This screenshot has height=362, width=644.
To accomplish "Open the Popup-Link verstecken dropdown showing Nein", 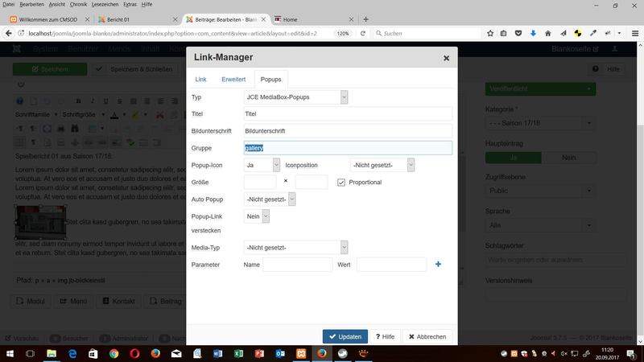I will coord(257,216).
